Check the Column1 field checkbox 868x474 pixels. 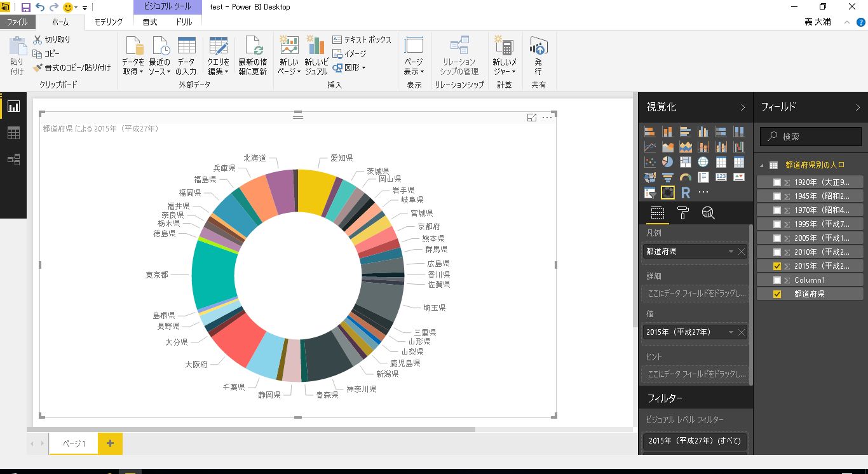click(777, 280)
